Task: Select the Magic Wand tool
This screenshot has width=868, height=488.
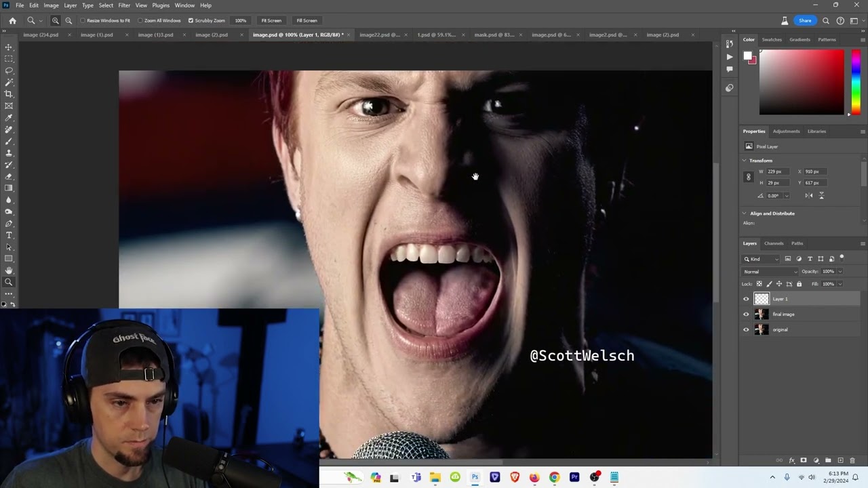Action: (x=9, y=82)
